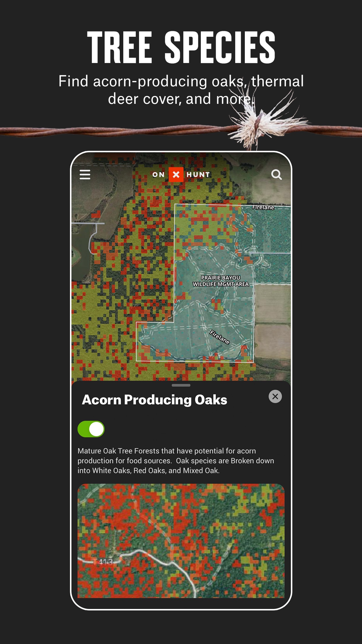Tap the Acorn Producing Oaks heading

coord(154,400)
